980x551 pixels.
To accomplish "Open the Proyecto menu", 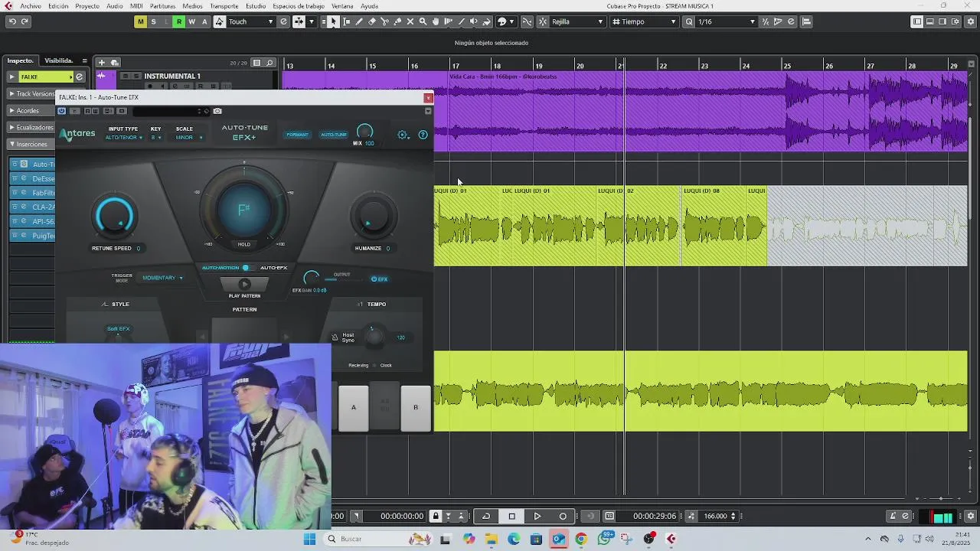I will coord(87,6).
